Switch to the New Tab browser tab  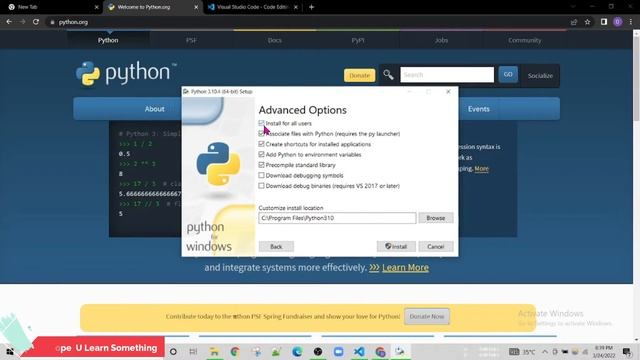click(x=51, y=7)
